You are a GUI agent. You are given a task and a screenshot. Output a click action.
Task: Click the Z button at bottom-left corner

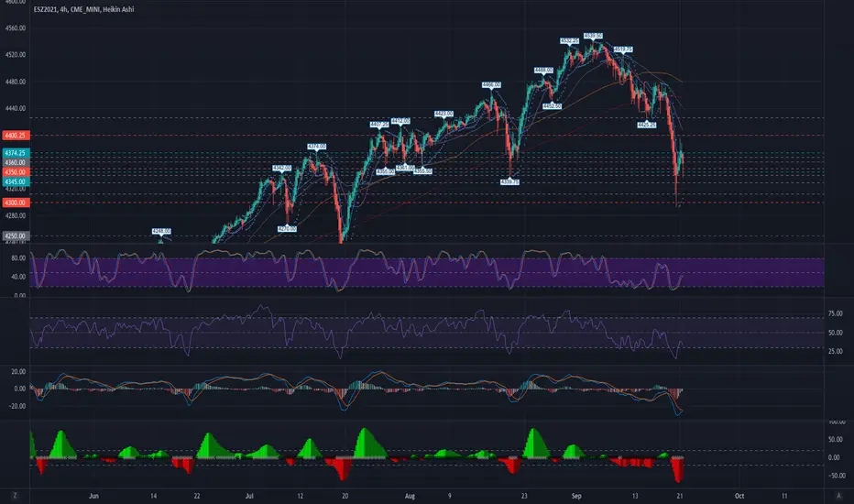pyautogui.click(x=14, y=495)
